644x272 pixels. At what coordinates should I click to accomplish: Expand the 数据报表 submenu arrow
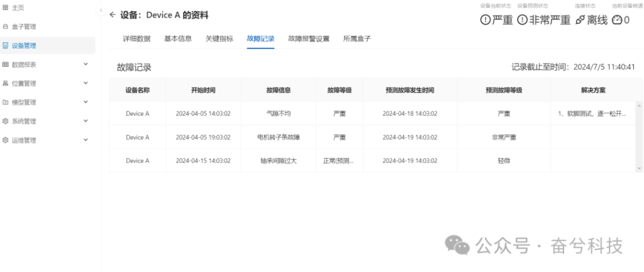(x=86, y=64)
